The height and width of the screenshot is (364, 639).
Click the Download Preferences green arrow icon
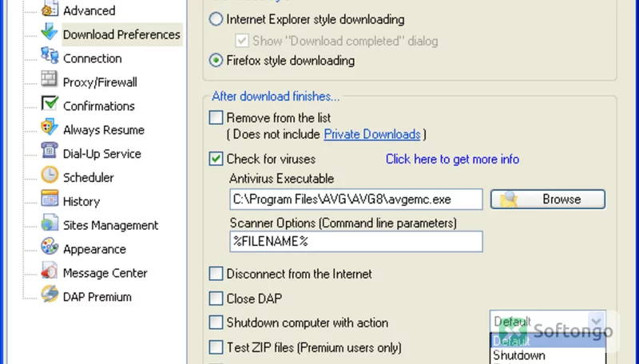[x=50, y=32]
